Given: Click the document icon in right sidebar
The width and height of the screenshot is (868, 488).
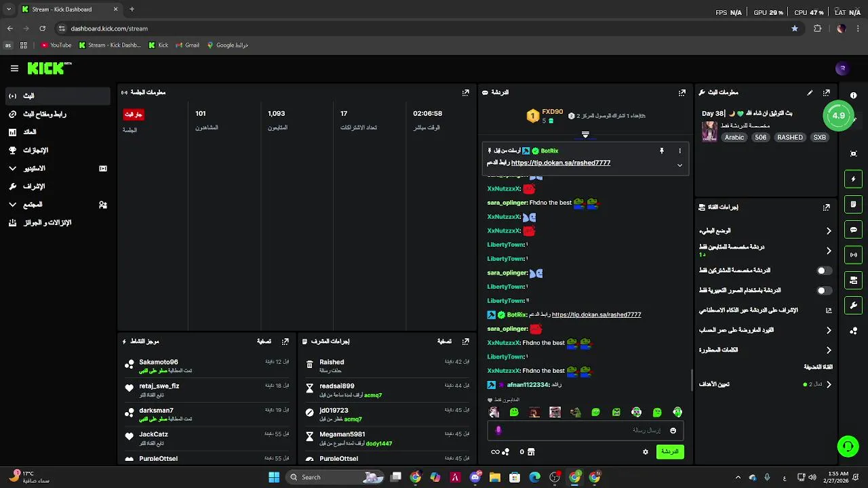Looking at the screenshot, I should coord(854,204).
